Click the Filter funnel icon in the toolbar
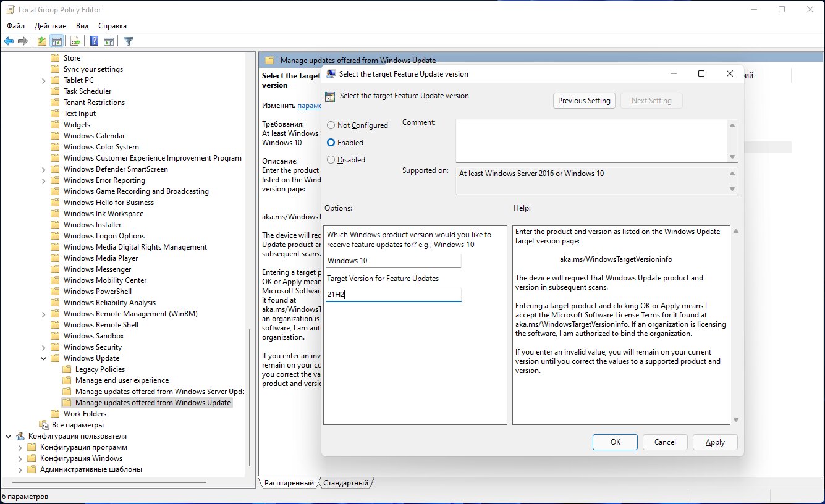 pos(128,41)
